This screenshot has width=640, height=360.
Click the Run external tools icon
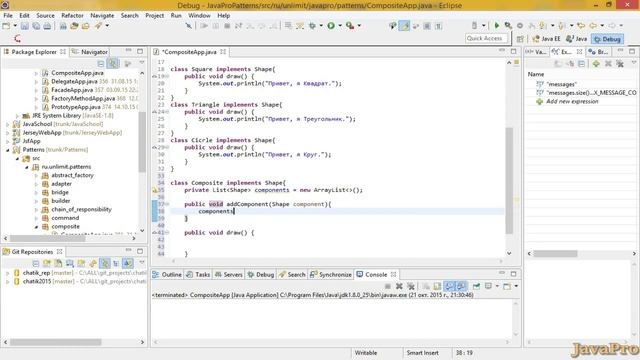(350, 26)
